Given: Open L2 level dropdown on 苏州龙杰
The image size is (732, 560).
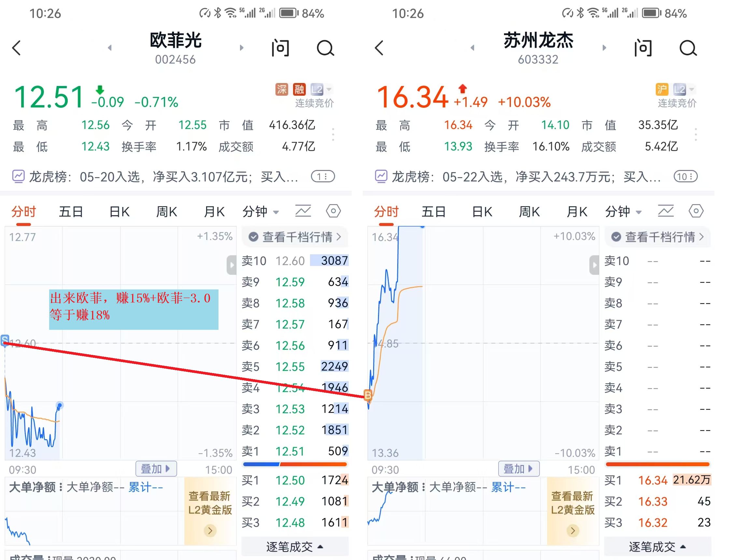Looking at the screenshot, I should [684, 89].
